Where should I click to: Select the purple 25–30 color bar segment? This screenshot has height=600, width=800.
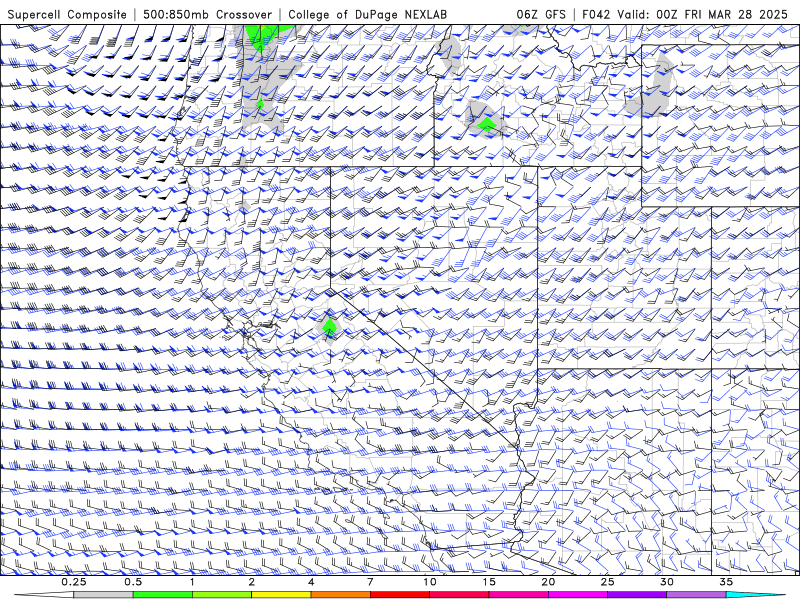(637, 595)
